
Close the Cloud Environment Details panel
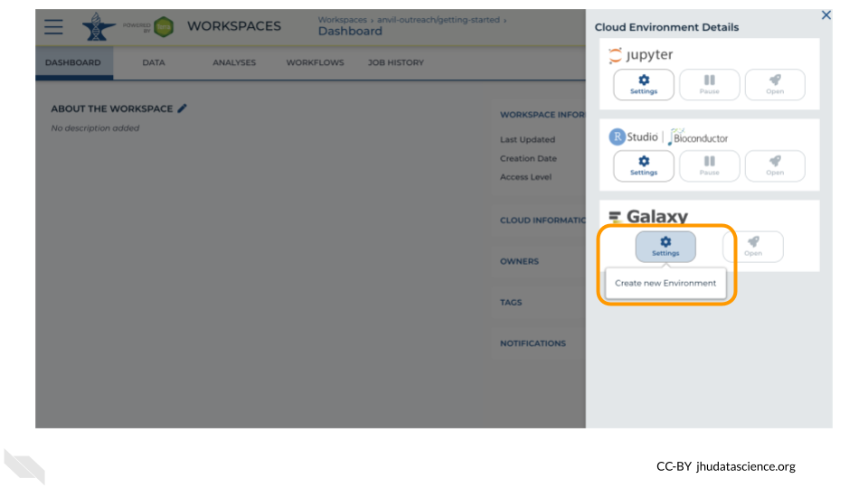[826, 15]
